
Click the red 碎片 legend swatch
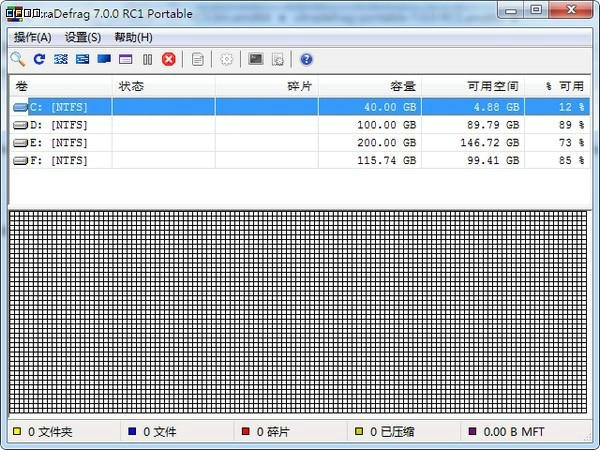tap(246, 432)
